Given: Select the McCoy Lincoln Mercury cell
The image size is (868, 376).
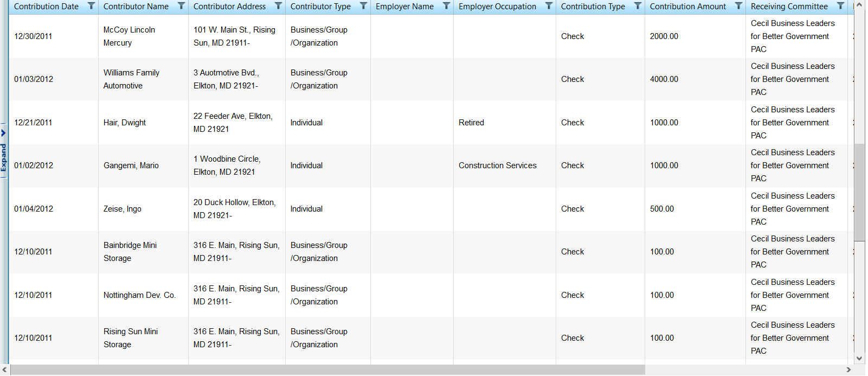Looking at the screenshot, I should (x=129, y=36).
